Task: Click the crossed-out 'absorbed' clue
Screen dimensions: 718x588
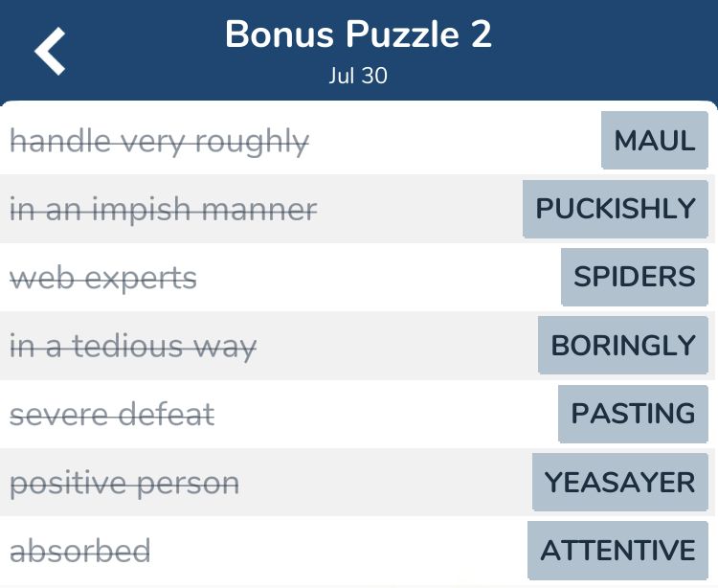Action: (x=80, y=552)
